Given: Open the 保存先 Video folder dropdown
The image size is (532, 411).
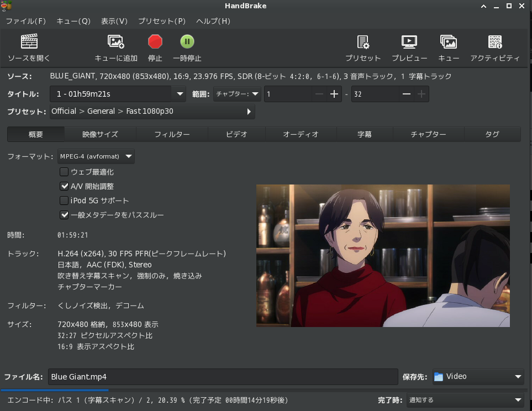Looking at the screenshot, I should (x=478, y=377).
